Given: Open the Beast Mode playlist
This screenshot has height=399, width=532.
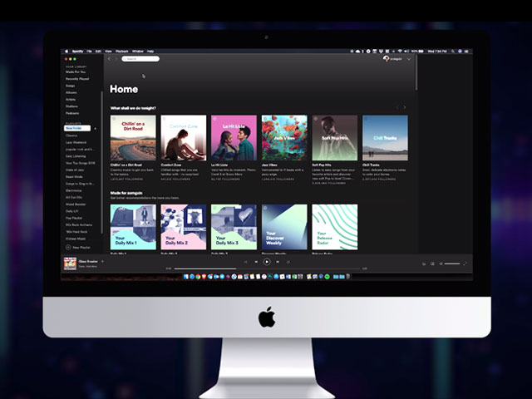Looking at the screenshot, I should (x=74, y=177).
